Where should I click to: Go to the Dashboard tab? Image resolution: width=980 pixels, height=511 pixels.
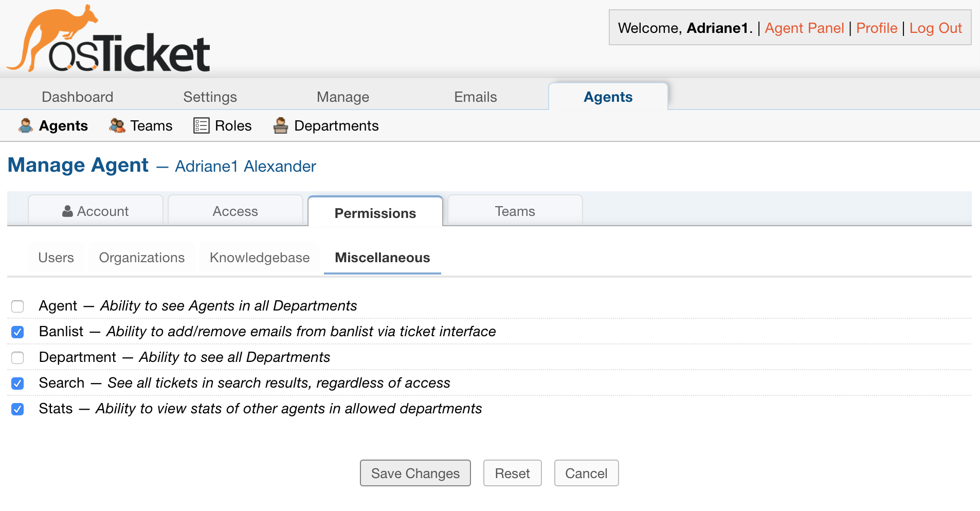(77, 97)
